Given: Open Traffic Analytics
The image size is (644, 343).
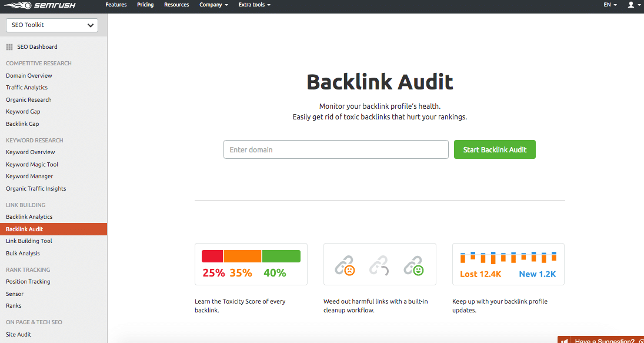Looking at the screenshot, I should pos(26,88).
